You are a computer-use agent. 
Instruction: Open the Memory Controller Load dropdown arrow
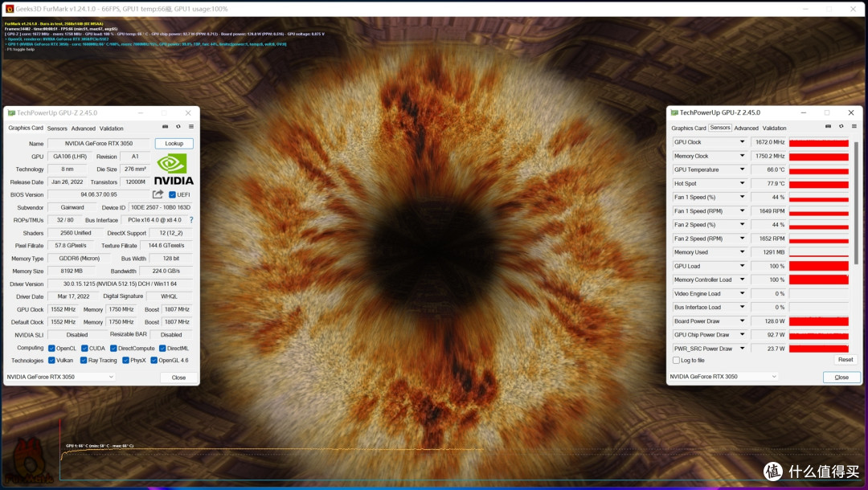point(743,280)
